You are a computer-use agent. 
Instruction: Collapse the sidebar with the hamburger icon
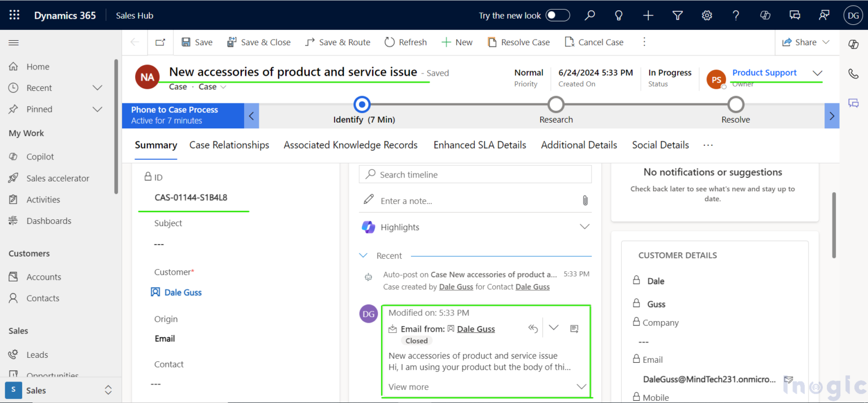point(14,42)
